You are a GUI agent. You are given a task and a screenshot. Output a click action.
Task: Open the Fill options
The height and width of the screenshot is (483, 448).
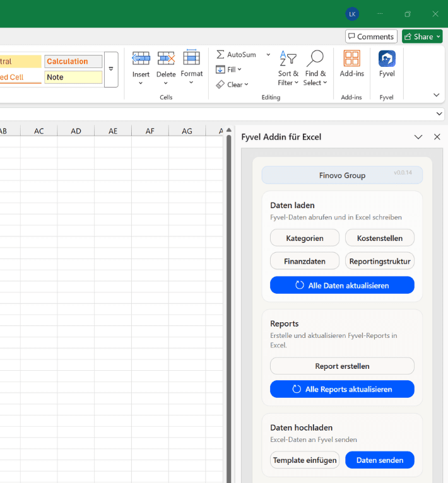coord(228,69)
